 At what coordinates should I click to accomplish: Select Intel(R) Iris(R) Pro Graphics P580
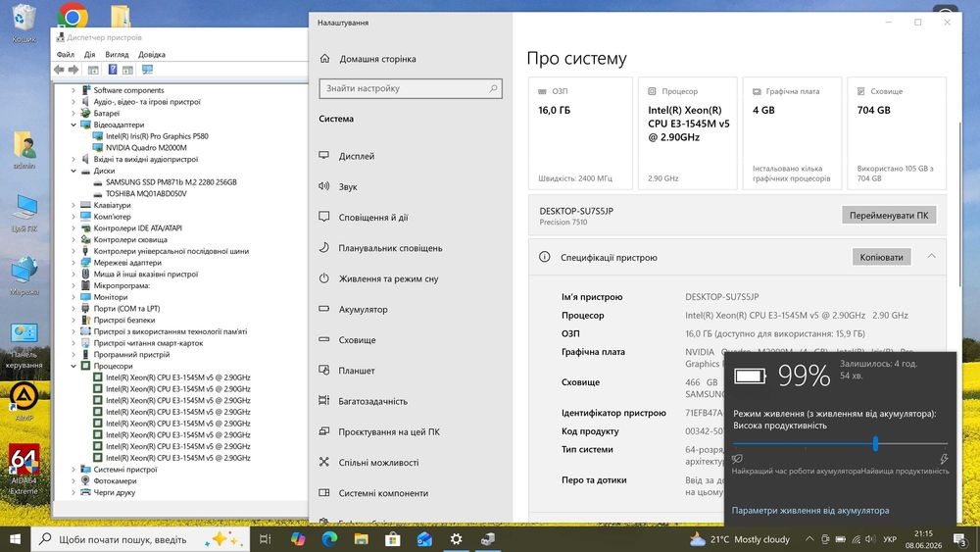pos(157,136)
